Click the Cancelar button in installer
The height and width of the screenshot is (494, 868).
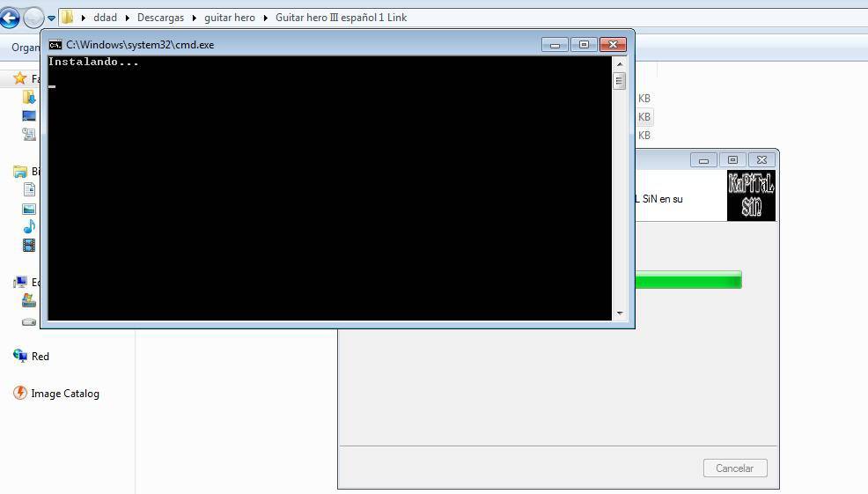(735, 468)
